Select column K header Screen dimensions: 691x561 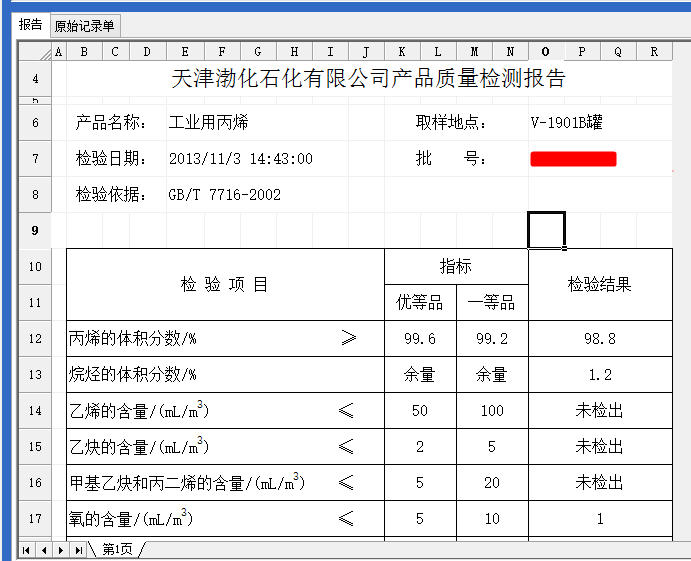tap(402, 52)
